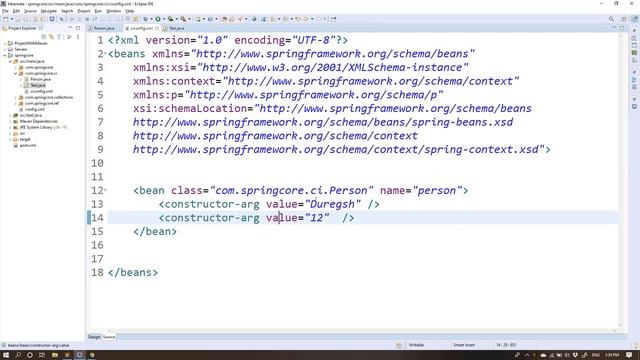Collapse the src/main/java folder

pos(11,61)
